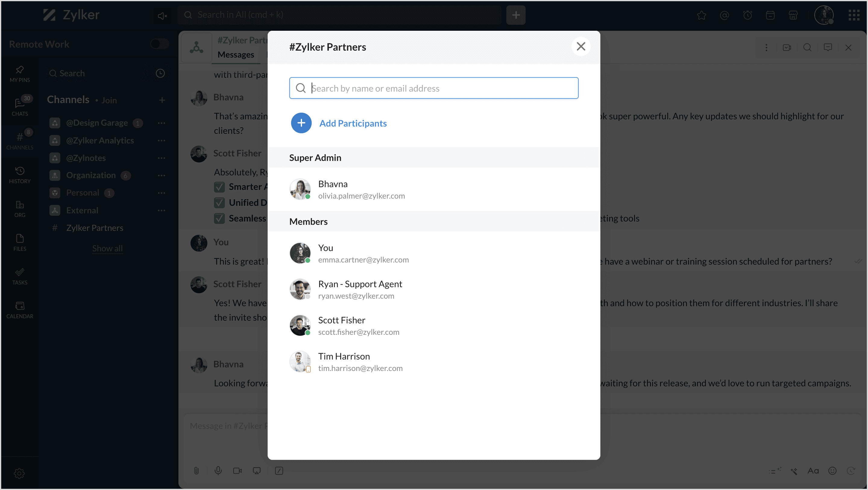Open channel vertical three-dot menu

pos(766,48)
